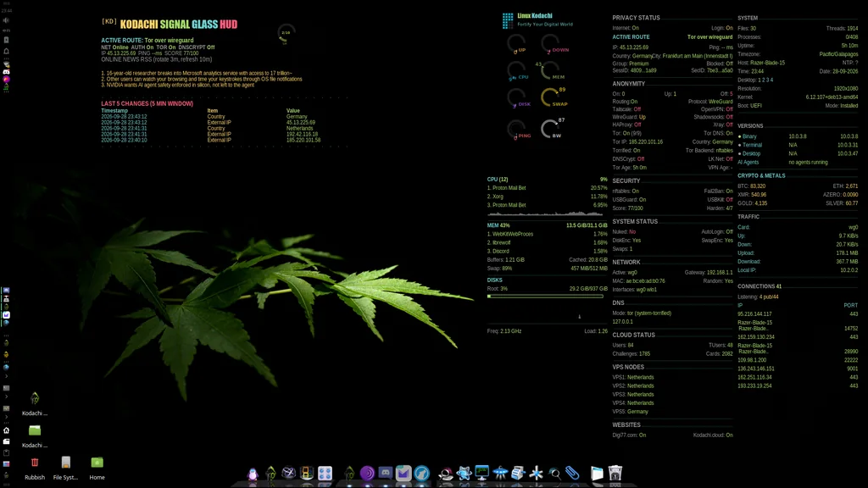This screenshot has width=868, height=488.
Task: Open the four-dot app grid in the dock
Action: 325,473
